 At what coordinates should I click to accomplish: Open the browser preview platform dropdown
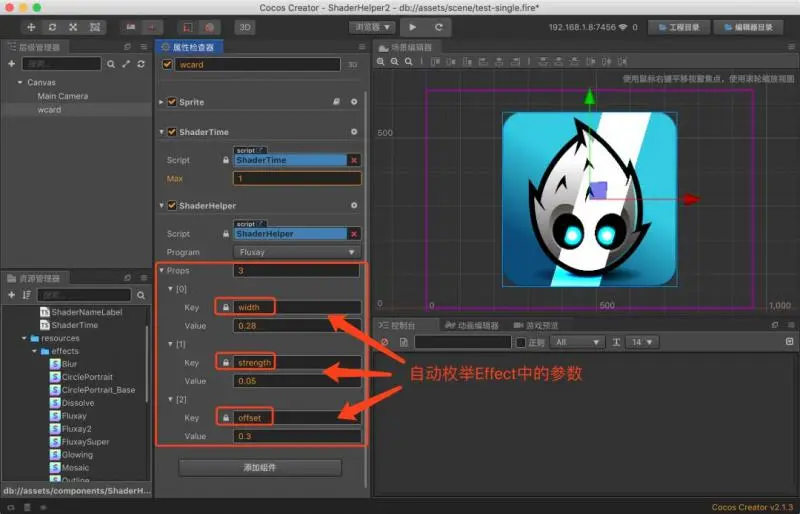pos(372,27)
